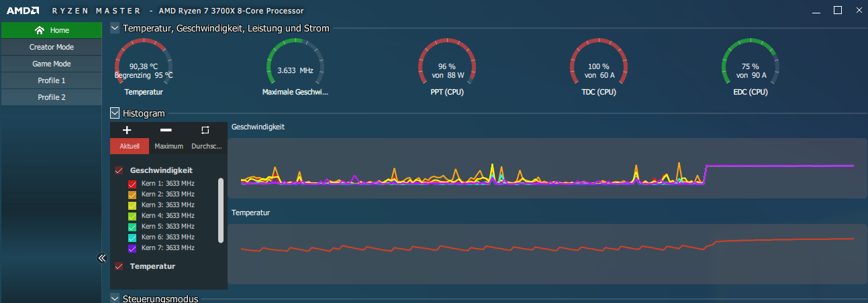This screenshot has height=303, width=868.
Task: Select Profile 1
Action: pos(52,80)
